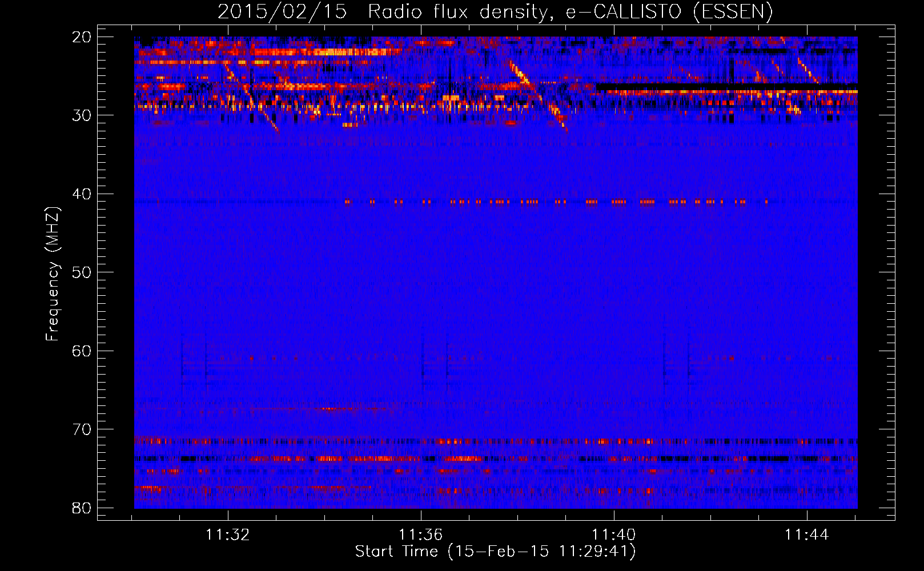Select the 11:32 time tick label
The image size is (924, 571).
[x=228, y=535]
